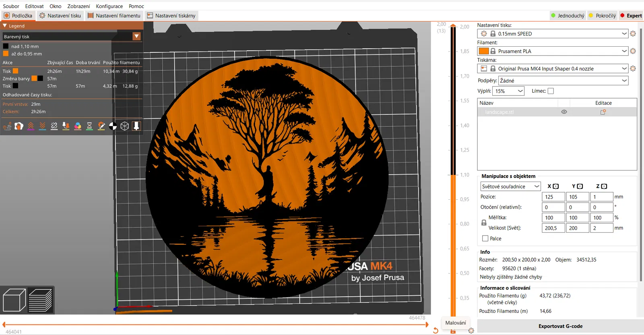Toggle tool changes visibility icon
Image resolution: width=644 pixels, height=335 pixels.
(66, 126)
